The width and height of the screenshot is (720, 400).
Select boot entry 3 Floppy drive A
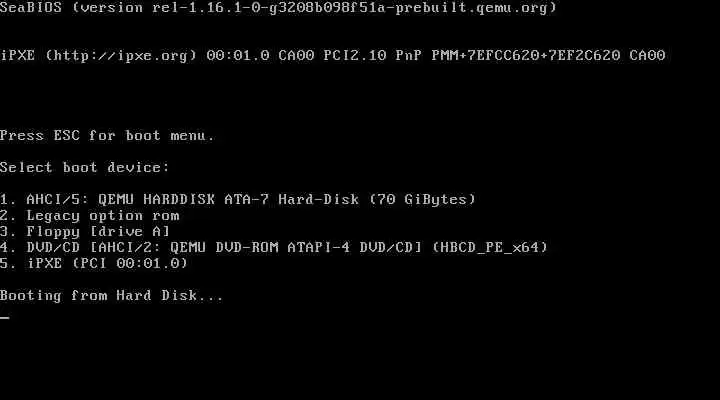pos(85,231)
